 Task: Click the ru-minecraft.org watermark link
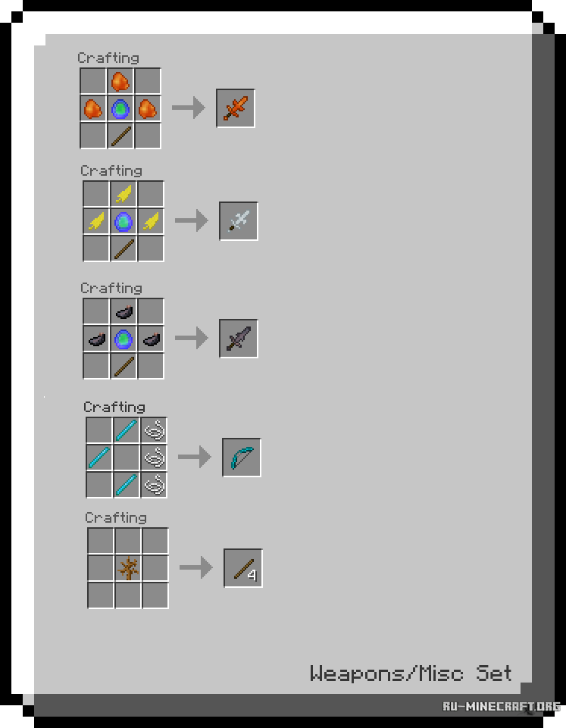[x=502, y=707]
